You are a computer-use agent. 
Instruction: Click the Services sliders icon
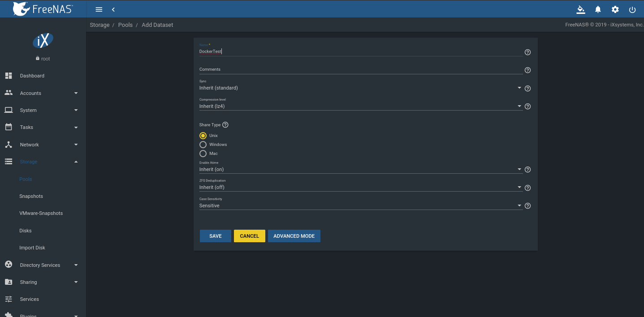9,299
